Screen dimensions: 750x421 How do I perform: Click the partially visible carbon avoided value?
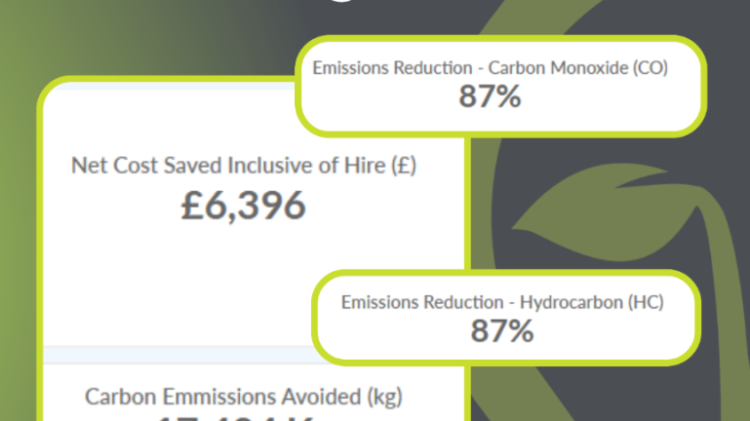coord(234,418)
